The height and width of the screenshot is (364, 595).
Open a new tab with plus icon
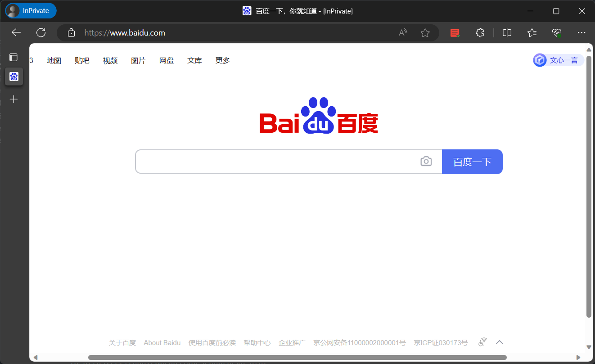click(x=14, y=99)
